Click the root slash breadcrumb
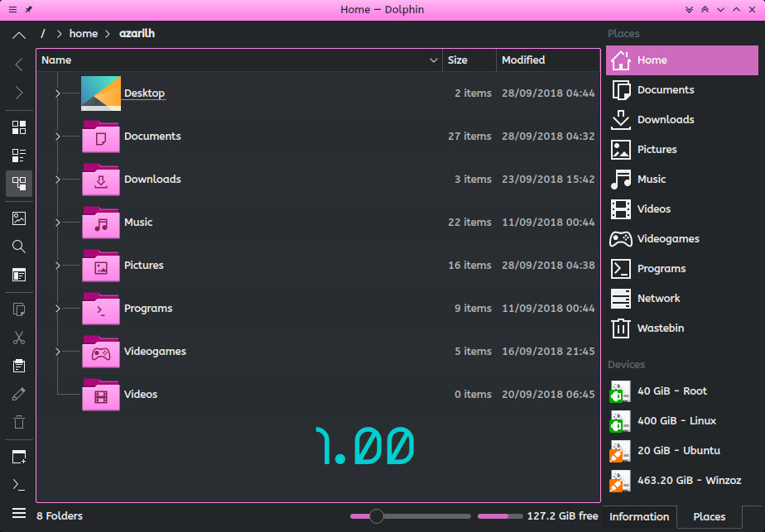Screen dimensions: 765x532 43,34
